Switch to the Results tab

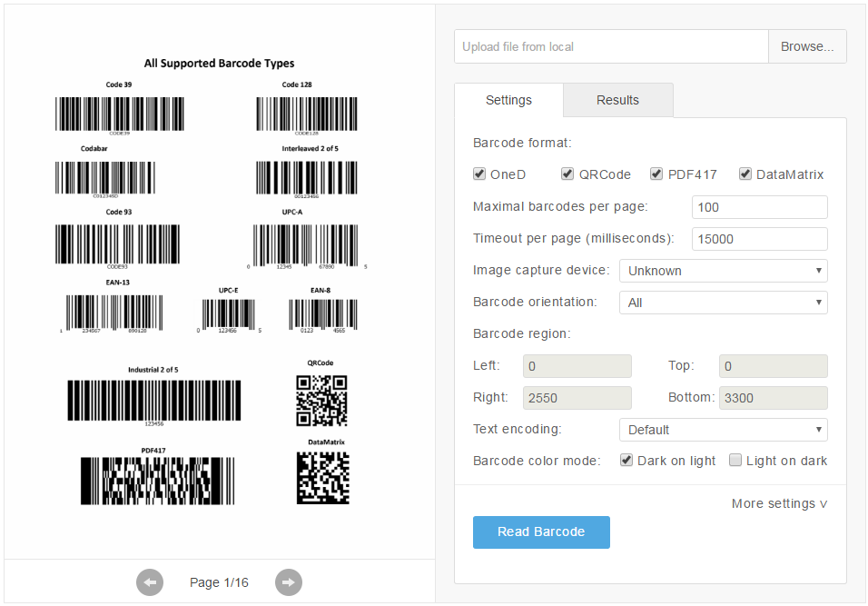pos(617,100)
